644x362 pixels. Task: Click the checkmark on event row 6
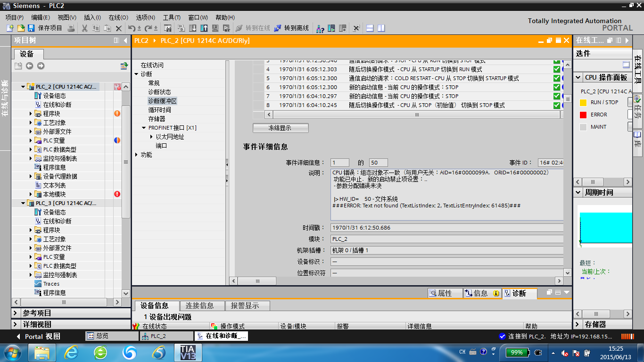pyautogui.click(x=557, y=87)
